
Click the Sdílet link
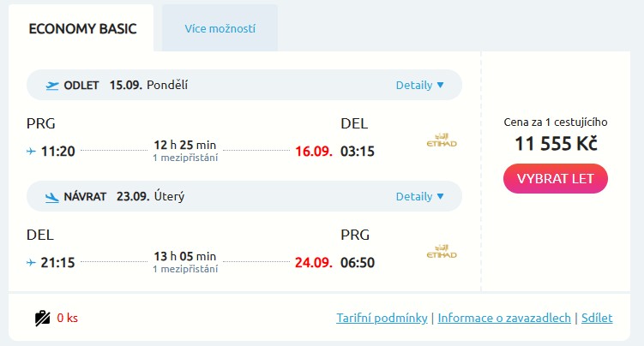pos(597,319)
